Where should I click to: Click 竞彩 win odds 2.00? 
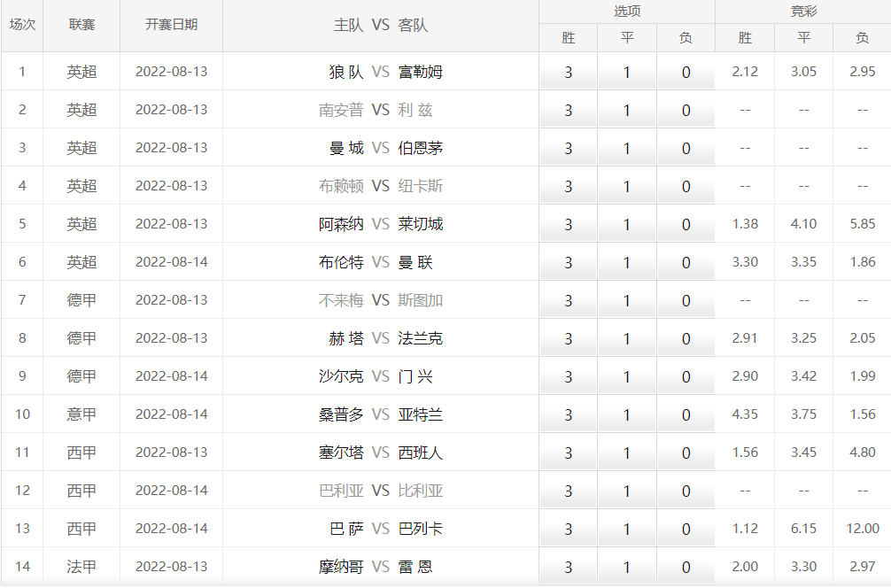coord(745,567)
